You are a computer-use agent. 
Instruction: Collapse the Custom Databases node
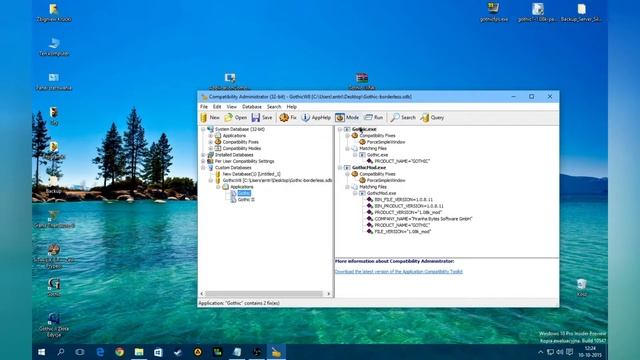pos(203,168)
